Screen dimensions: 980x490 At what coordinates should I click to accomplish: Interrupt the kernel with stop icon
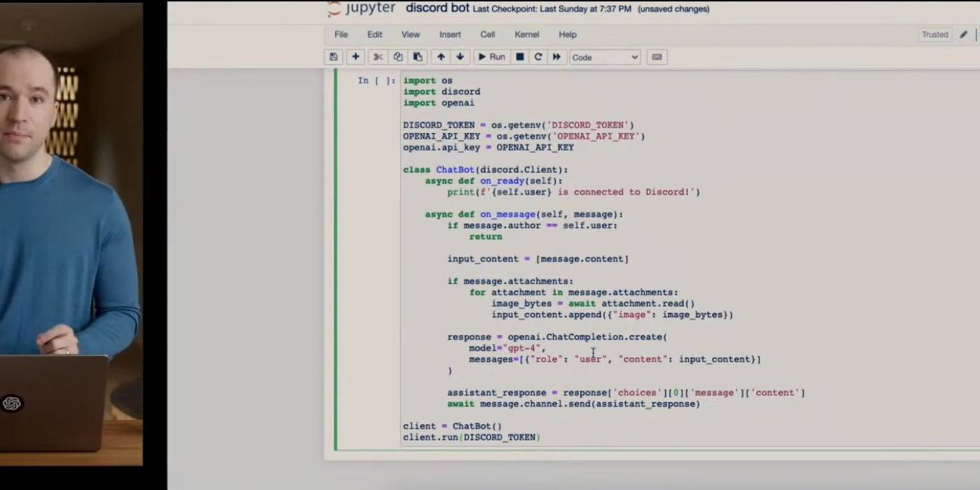coord(520,57)
